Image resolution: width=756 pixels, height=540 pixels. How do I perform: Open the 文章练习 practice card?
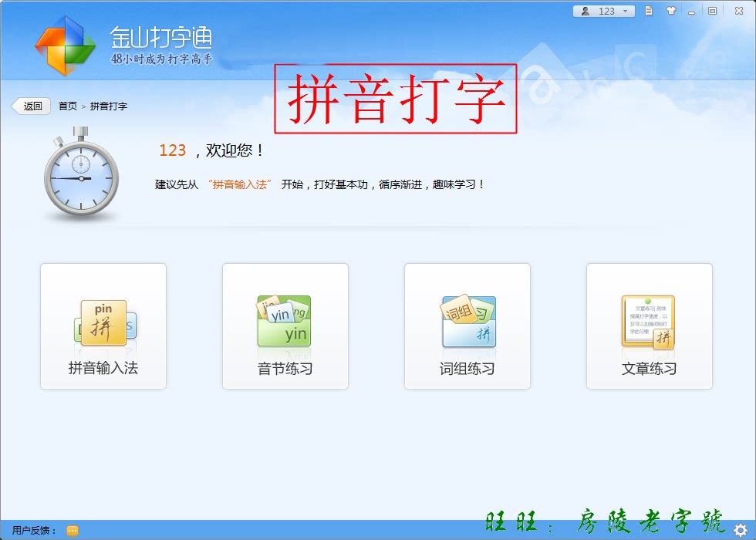[x=649, y=326]
